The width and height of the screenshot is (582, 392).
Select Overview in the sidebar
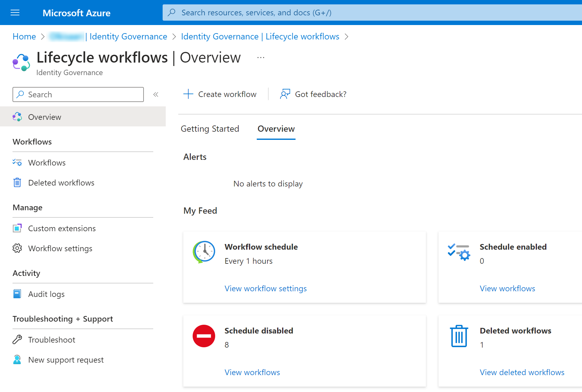(83, 117)
